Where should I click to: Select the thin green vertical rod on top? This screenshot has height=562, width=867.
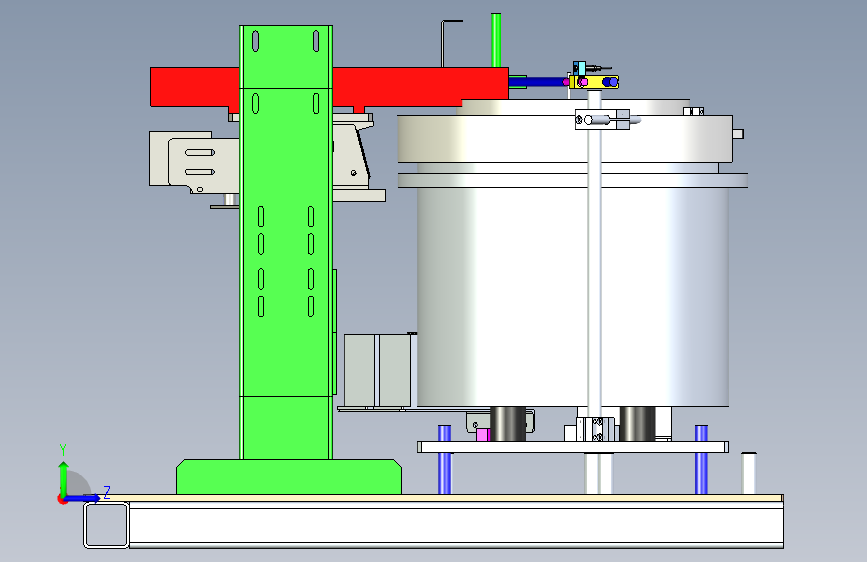(x=496, y=40)
